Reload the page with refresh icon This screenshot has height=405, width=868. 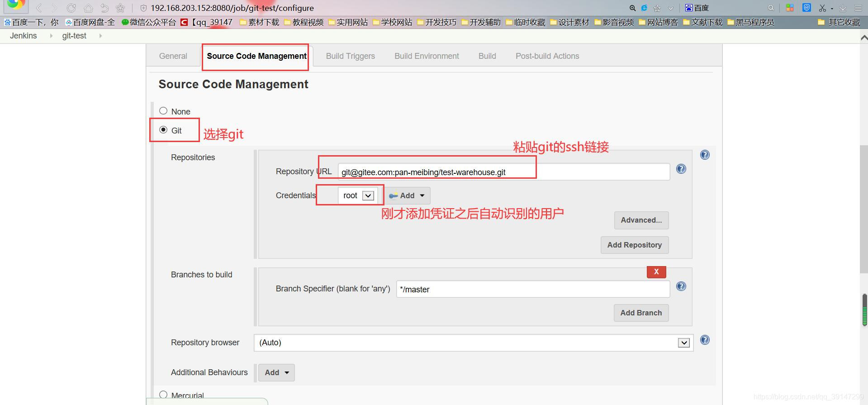coord(71,8)
